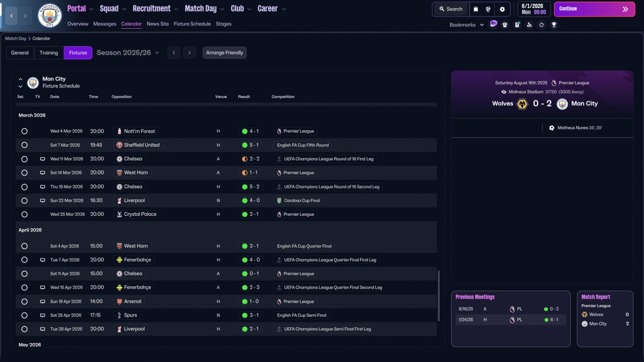This screenshot has height=362, width=644.
Task: Open the Season 2025/26 dropdown
Action: [128, 52]
